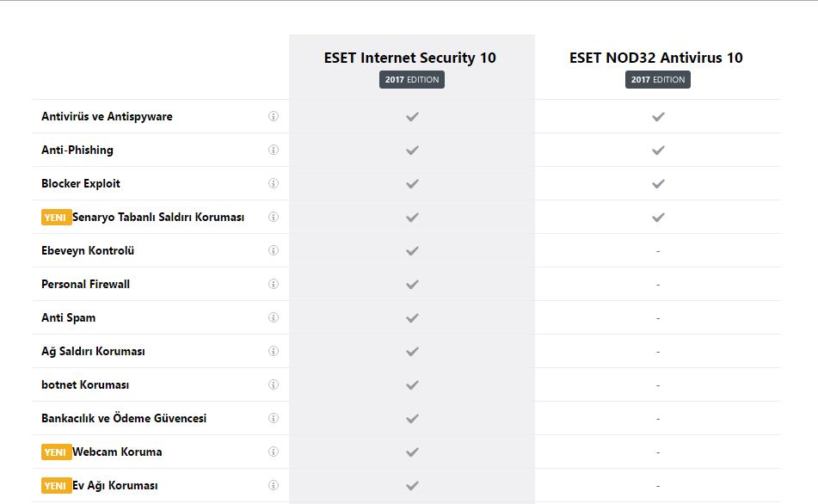Click Internet Security checkmark for Personal Firewall
Viewport: 818px width, 504px height.
pyautogui.click(x=412, y=284)
